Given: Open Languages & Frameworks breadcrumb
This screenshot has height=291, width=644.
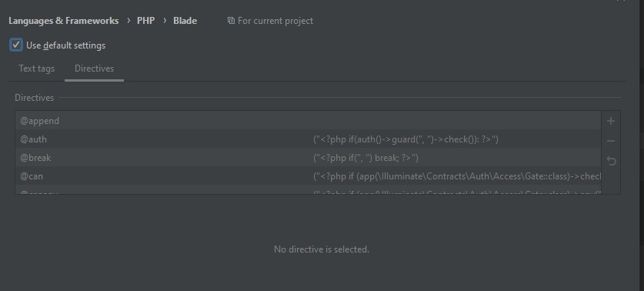Looking at the screenshot, I should click(64, 21).
